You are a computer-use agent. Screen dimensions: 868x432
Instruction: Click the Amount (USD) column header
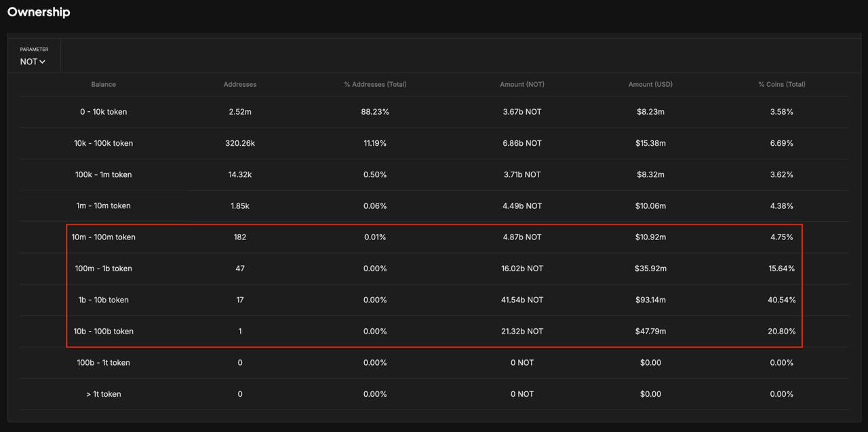point(650,84)
